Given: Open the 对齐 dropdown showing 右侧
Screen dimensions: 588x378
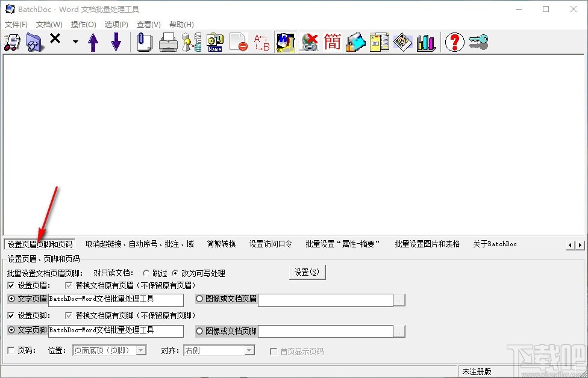Looking at the screenshot, I should point(219,351).
